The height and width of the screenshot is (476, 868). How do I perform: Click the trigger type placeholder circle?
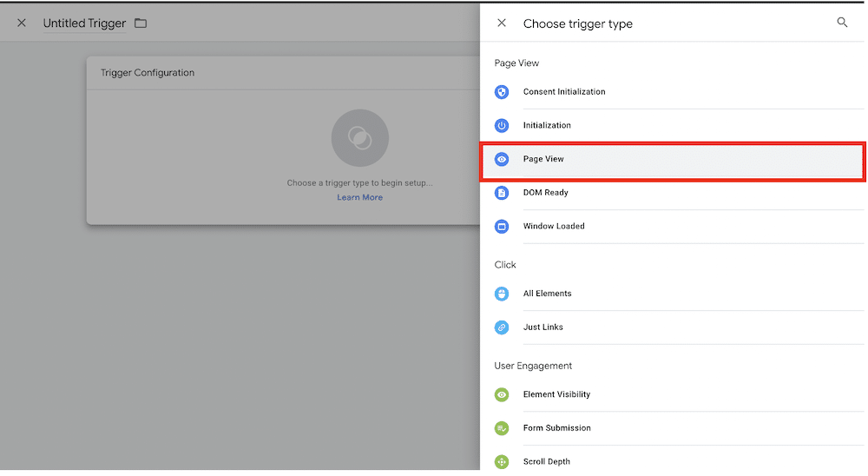pos(360,138)
